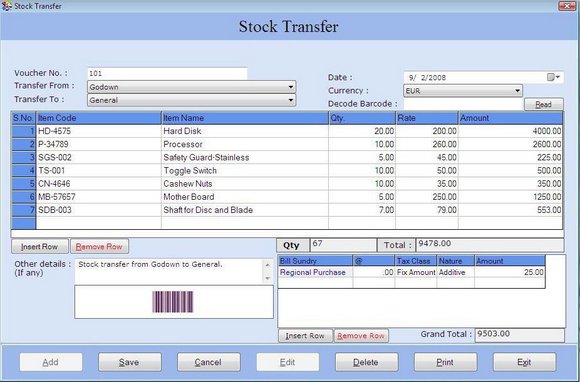The image size is (580, 382).
Task: Click Insert Row below the items table
Action: (x=40, y=247)
